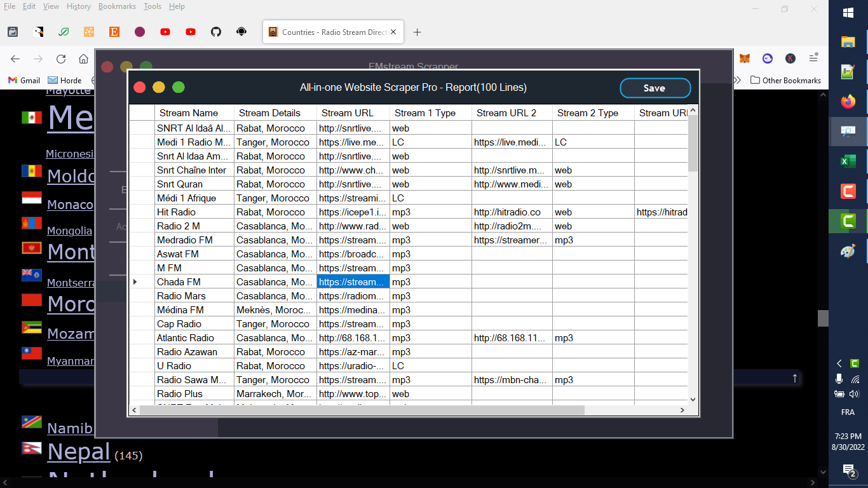The width and height of the screenshot is (868, 488).
Task: Open the Nepal country link
Action: [78, 452]
